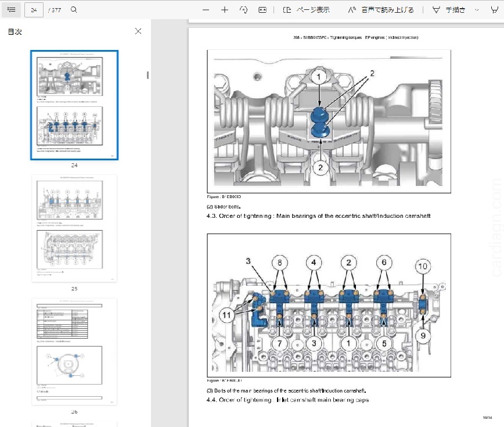Click the "Figure : B1EB0CID" label
This screenshot has height=427, width=504.
coord(224,196)
